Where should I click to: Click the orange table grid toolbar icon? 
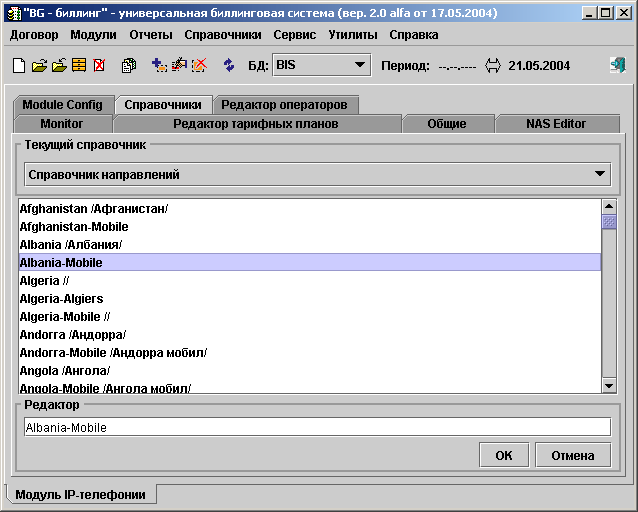[x=79, y=66]
